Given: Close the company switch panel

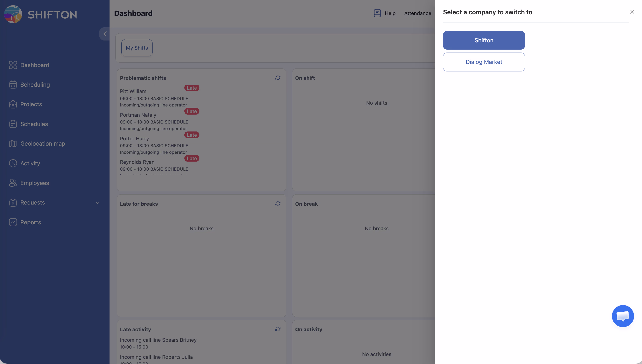Looking at the screenshot, I should coord(632,12).
